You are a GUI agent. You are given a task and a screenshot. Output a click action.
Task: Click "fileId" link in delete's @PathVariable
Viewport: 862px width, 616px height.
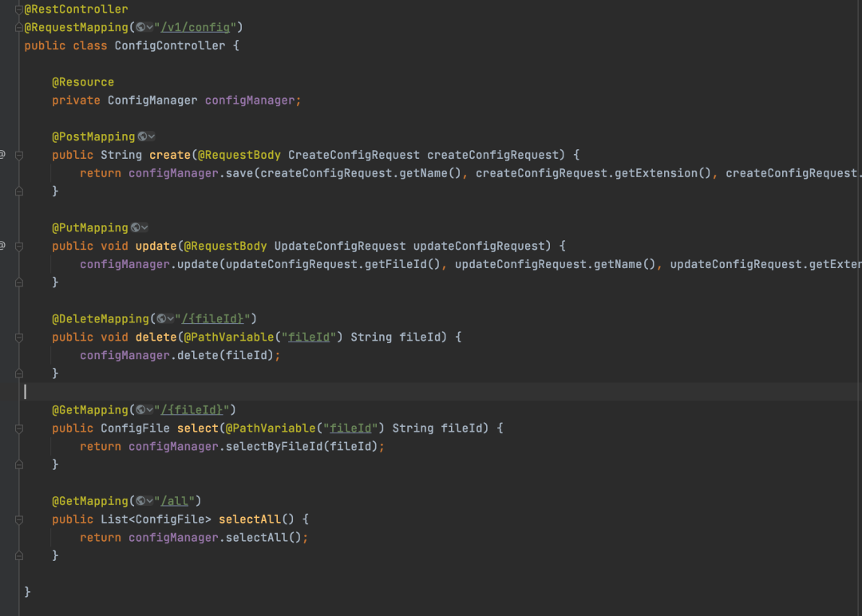click(309, 338)
